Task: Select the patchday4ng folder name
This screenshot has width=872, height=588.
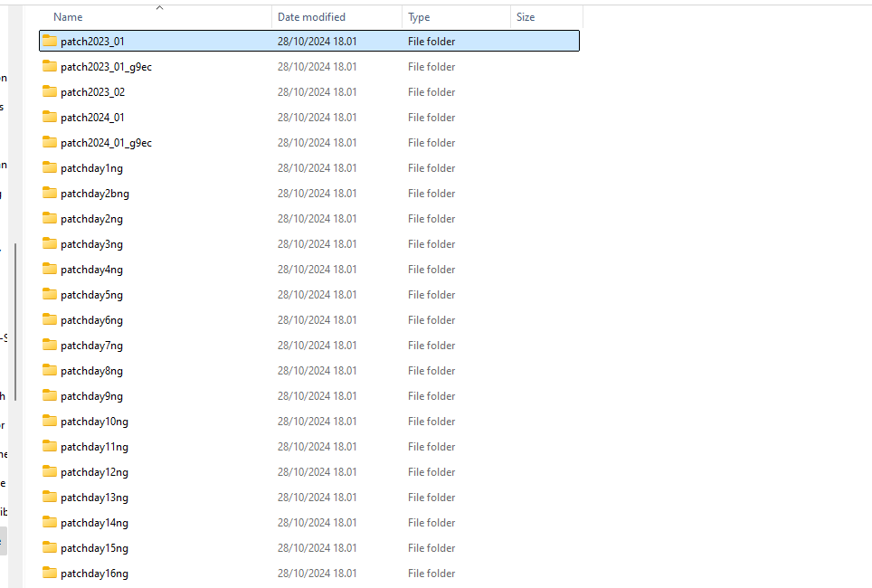Action: click(x=91, y=270)
